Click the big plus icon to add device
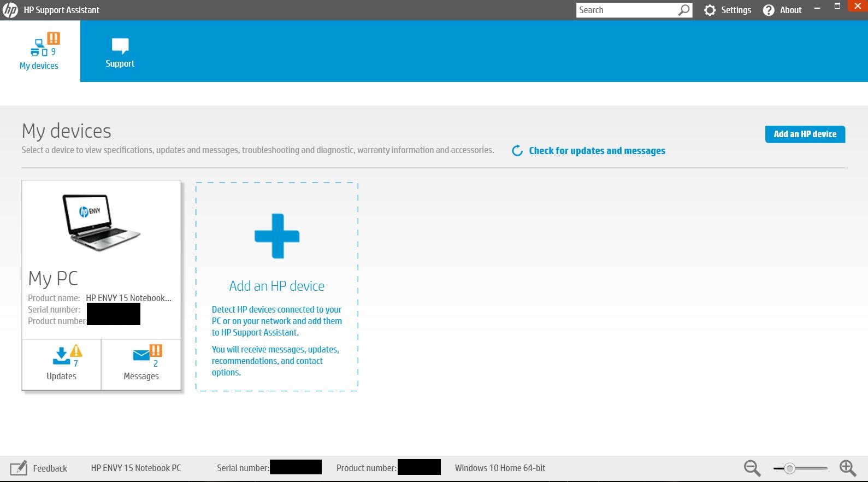Viewport: 868px width, 482px height. pyautogui.click(x=277, y=236)
